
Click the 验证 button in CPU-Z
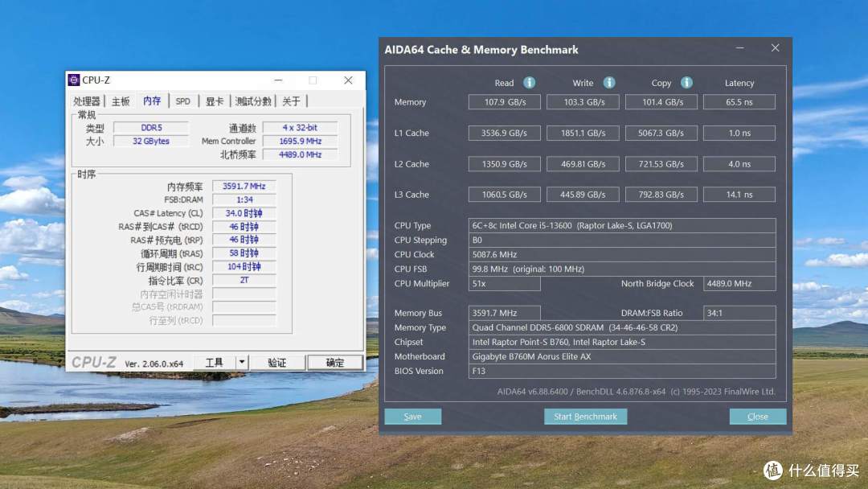click(276, 363)
